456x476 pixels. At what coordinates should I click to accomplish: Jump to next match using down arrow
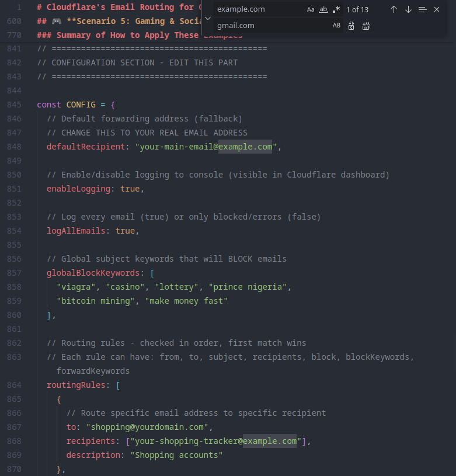(408, 9)
